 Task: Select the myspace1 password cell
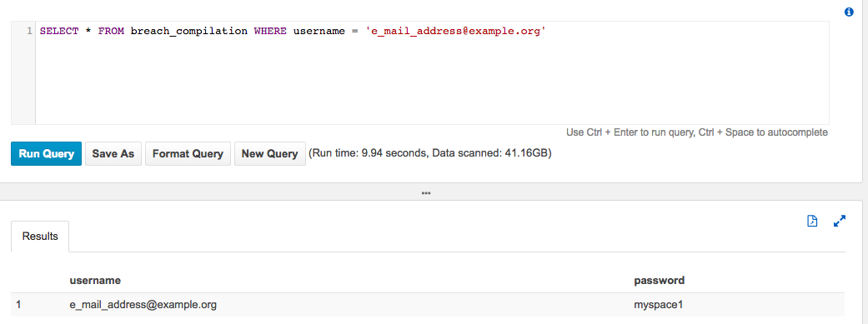coord(655,305)
